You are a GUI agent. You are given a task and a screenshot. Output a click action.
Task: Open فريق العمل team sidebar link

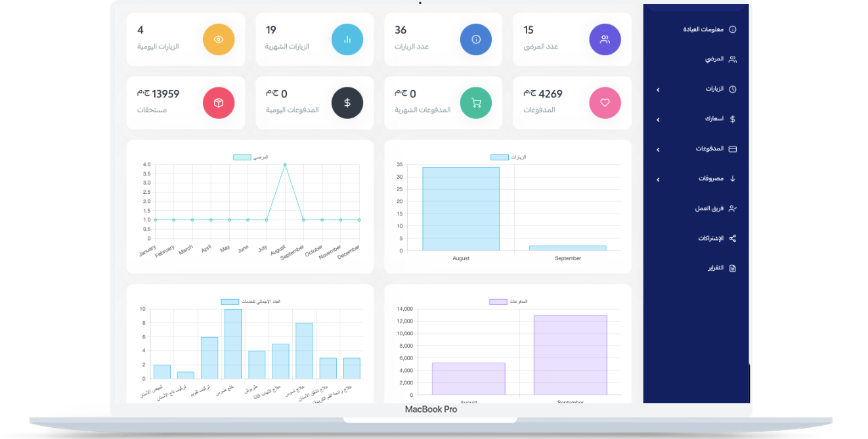tap(710, 208)
